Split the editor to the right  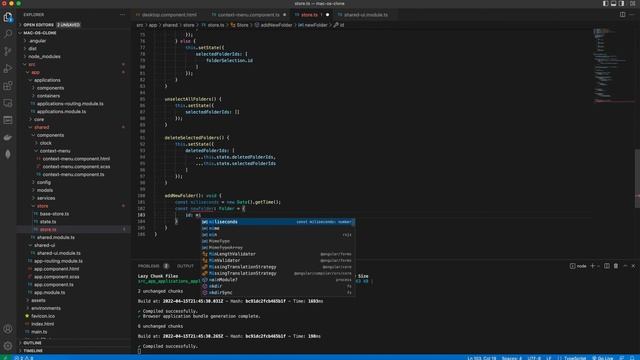(622, 14)
